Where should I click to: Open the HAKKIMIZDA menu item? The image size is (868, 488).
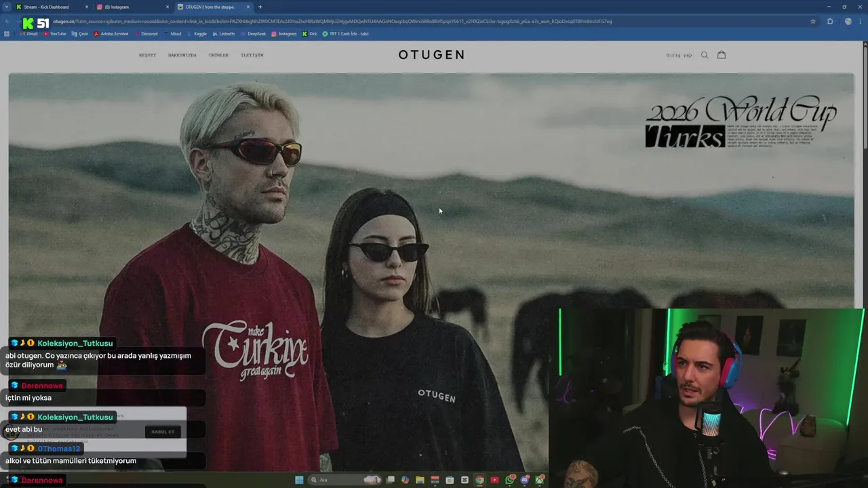(x=182, y=55)
